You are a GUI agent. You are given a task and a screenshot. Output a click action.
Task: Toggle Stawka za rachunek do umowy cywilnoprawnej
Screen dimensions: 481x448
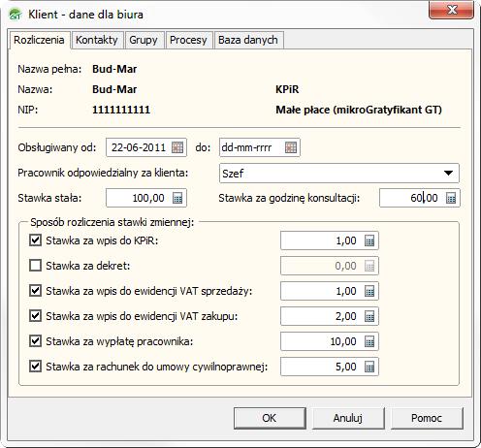35,367
